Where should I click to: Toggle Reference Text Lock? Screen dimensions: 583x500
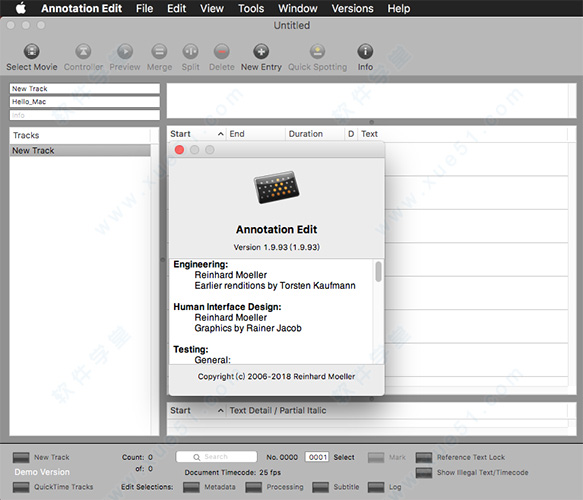[x=424, y=457]
